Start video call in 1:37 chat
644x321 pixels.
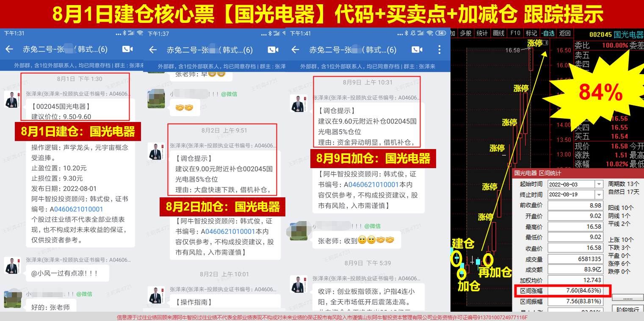pyautogui.click(x=273, y=50)
